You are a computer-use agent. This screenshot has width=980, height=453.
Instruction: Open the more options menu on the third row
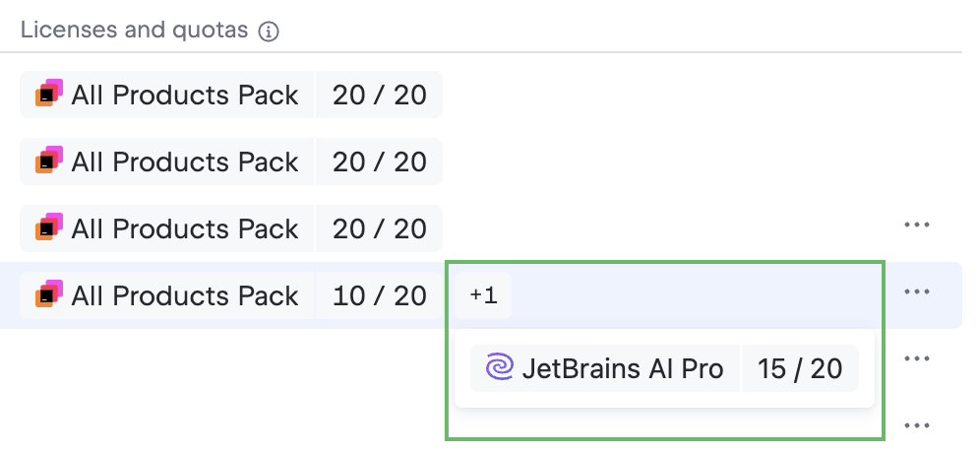[x=916, y=226]
